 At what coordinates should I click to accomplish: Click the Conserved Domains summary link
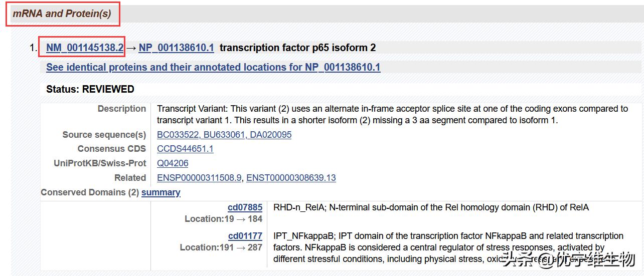pyautogui.click(x=160, y=192)
